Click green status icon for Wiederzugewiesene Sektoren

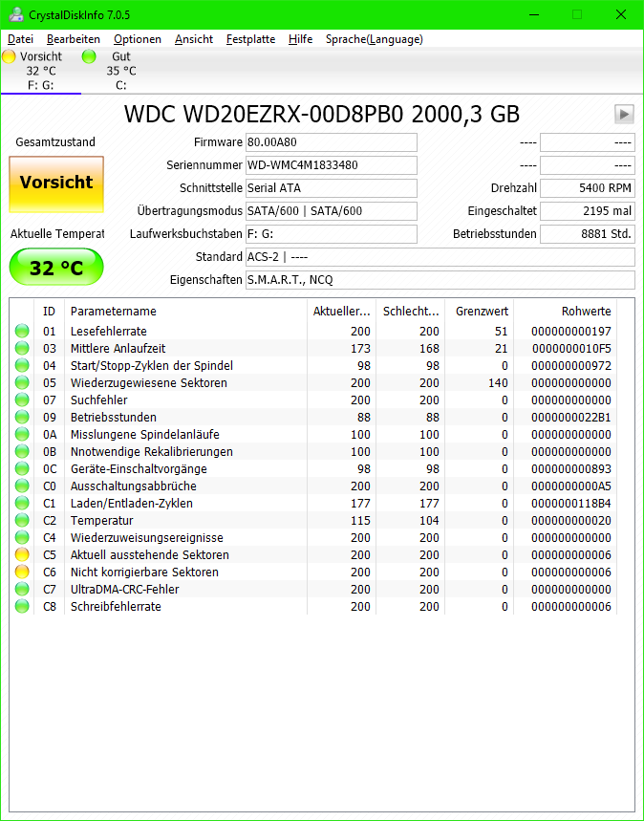[x=22, y=382]
